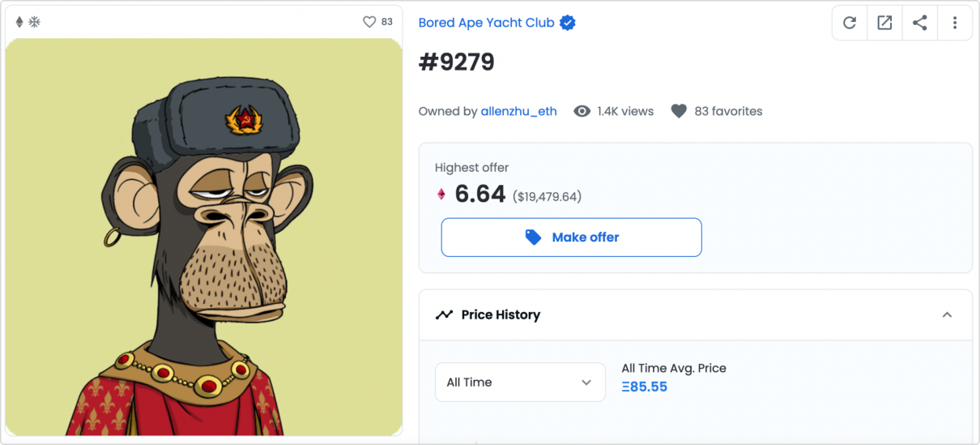
Task: Click the price tag icon in Make offer
Action: pos(533,237)
